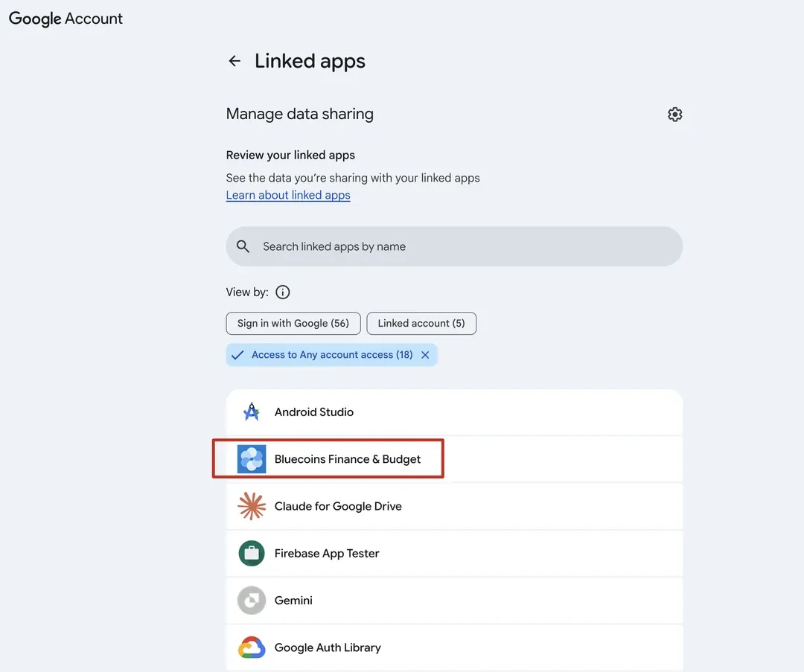The height and width of the screenshot is (672, 804).
Task: Toggle Access to Any account access filter
Action: click(332, 355)
